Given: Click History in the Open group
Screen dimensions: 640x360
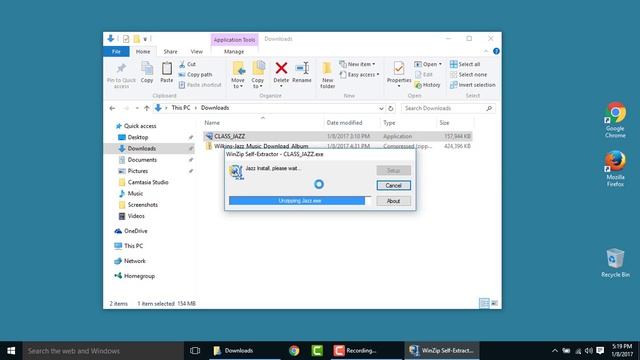Looking at the screenshot, I should [x=427, y=85].
